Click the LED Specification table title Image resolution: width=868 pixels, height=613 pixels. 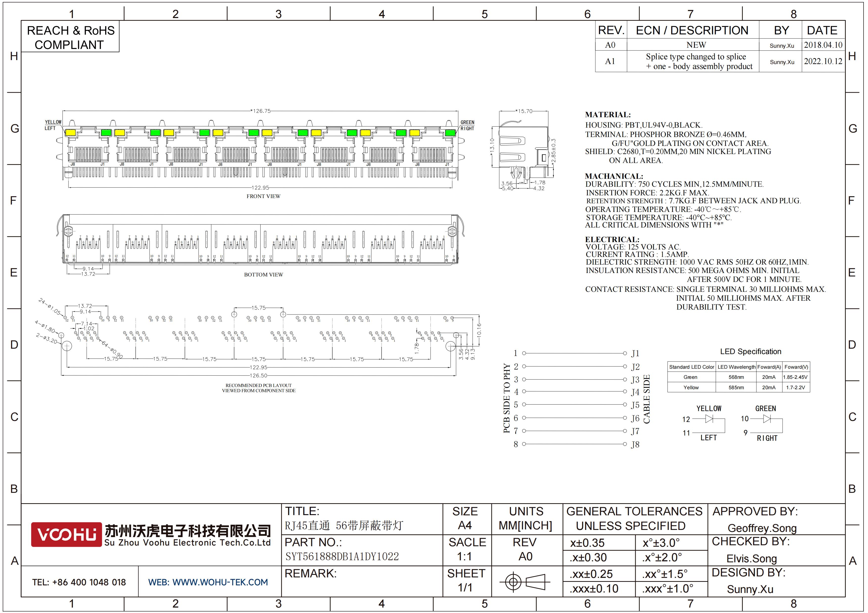click(750, 351)
